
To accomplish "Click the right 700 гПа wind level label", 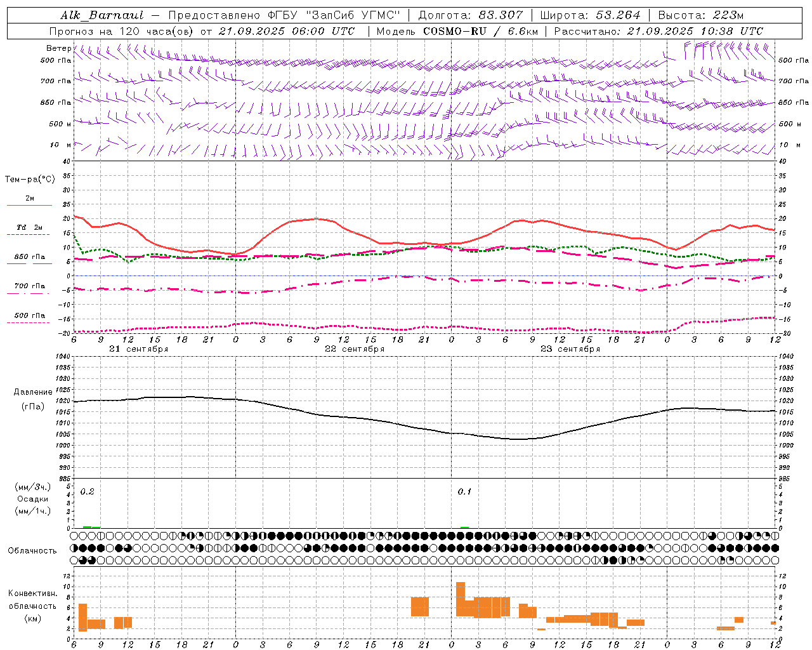I will pos(794,81).
